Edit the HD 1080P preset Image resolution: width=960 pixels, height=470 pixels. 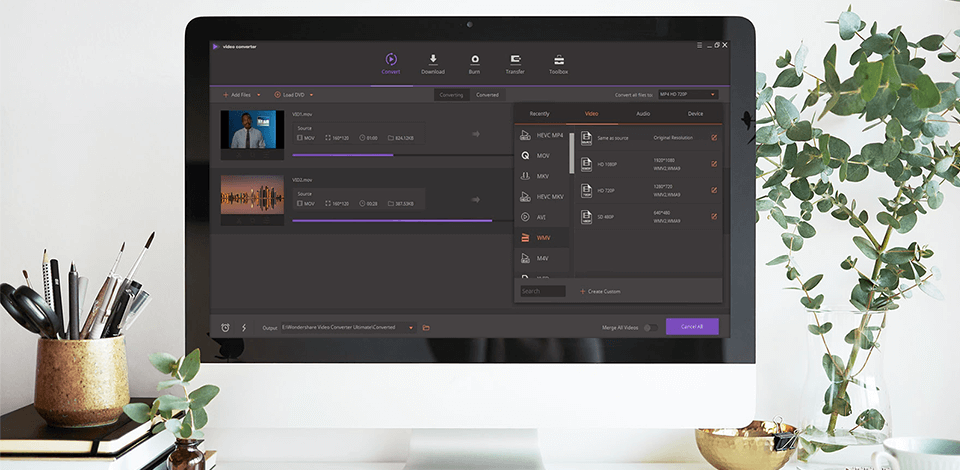tap(714, 163)
